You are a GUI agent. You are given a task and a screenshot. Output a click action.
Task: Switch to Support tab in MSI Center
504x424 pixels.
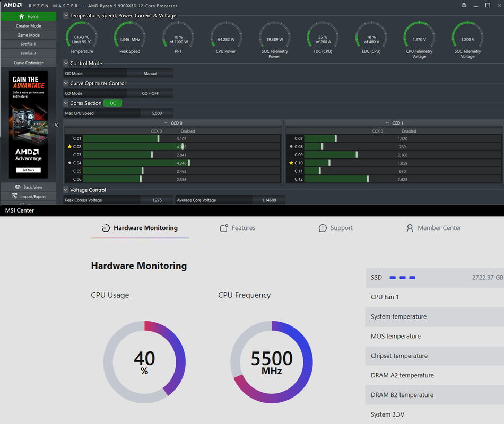point(336,228)
